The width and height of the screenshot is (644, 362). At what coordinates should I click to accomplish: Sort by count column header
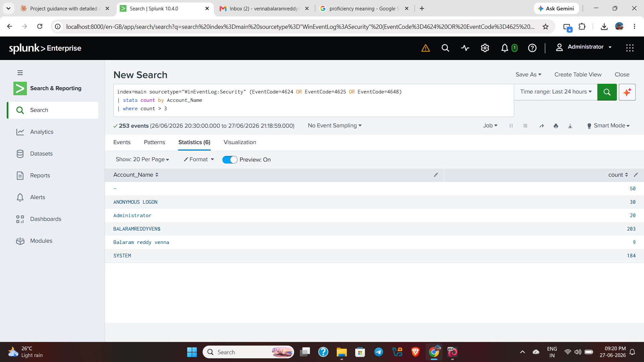point(618,175)
